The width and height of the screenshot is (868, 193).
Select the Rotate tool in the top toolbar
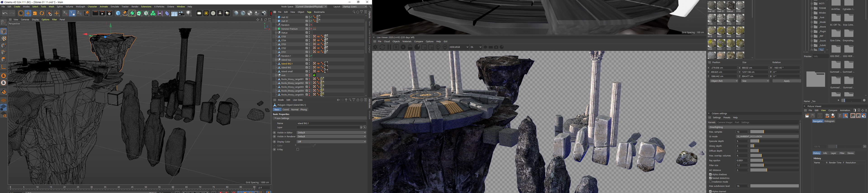pyautogui.click(x=42, y=13)
